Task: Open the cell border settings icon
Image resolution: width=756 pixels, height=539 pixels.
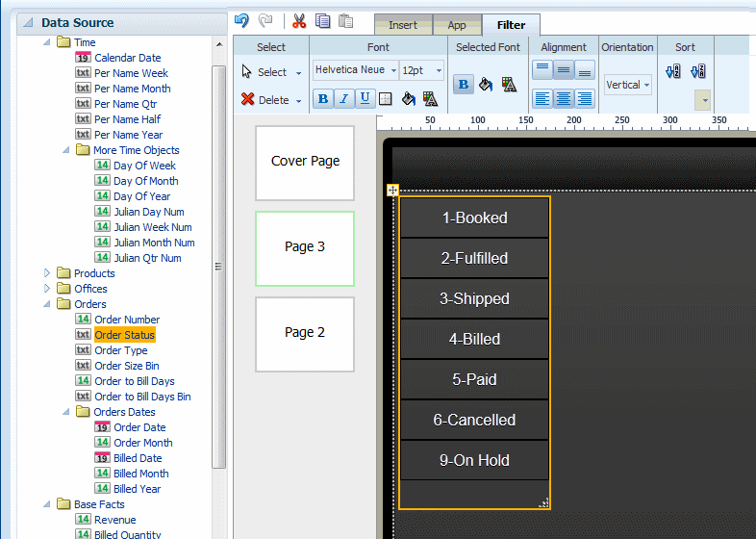Action: pyautogui.click(x=386, y=99)
